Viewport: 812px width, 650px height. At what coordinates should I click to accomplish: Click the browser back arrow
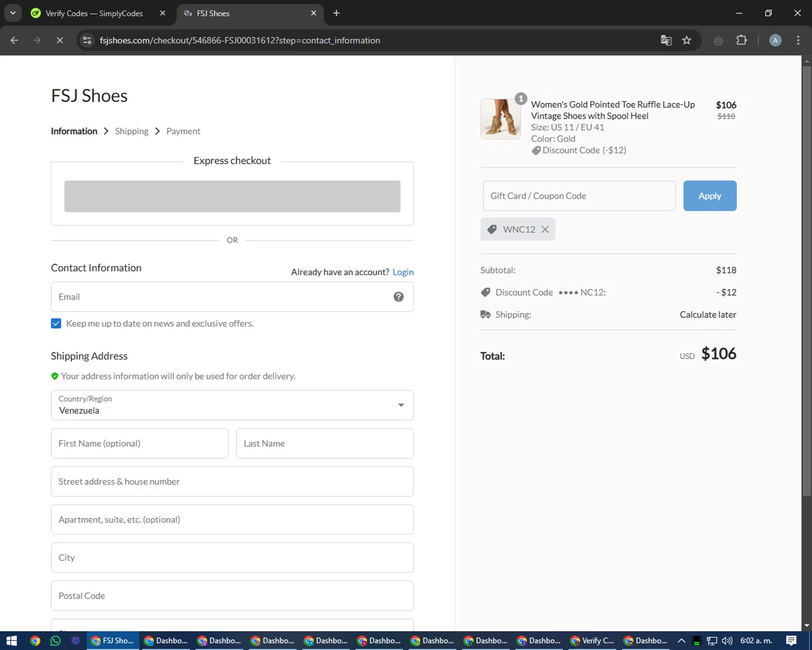coord(15,41)
